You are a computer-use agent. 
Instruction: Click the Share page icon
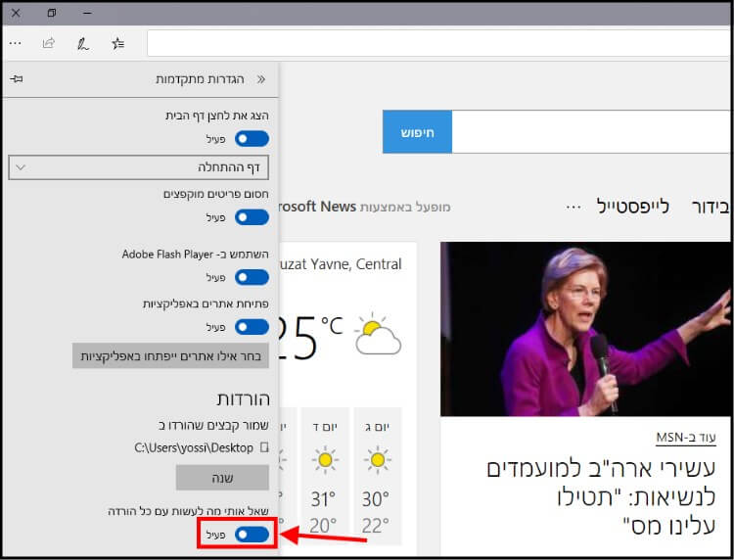(x=49, y=43)
